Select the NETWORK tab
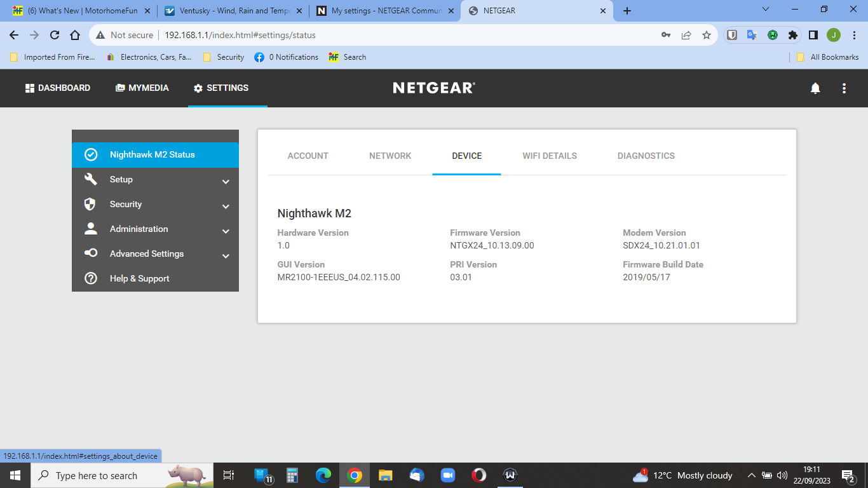 point(390,156)
